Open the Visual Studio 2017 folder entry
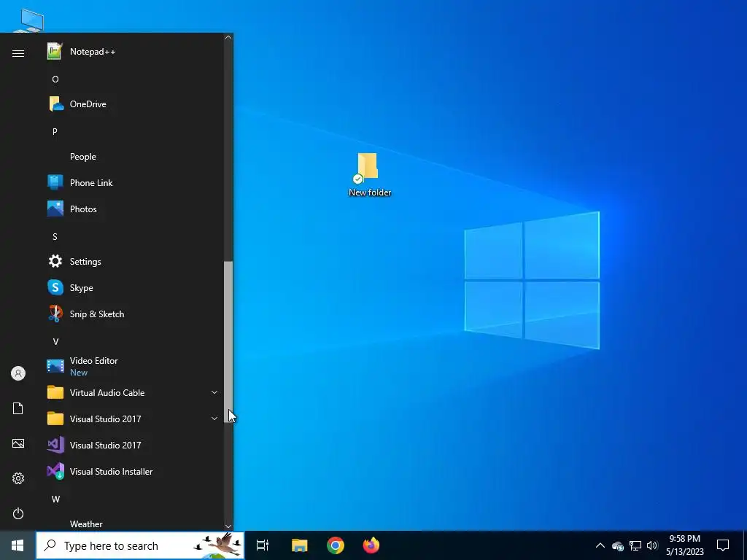Screen dimensions: 747x560 [x=133, y=419]
